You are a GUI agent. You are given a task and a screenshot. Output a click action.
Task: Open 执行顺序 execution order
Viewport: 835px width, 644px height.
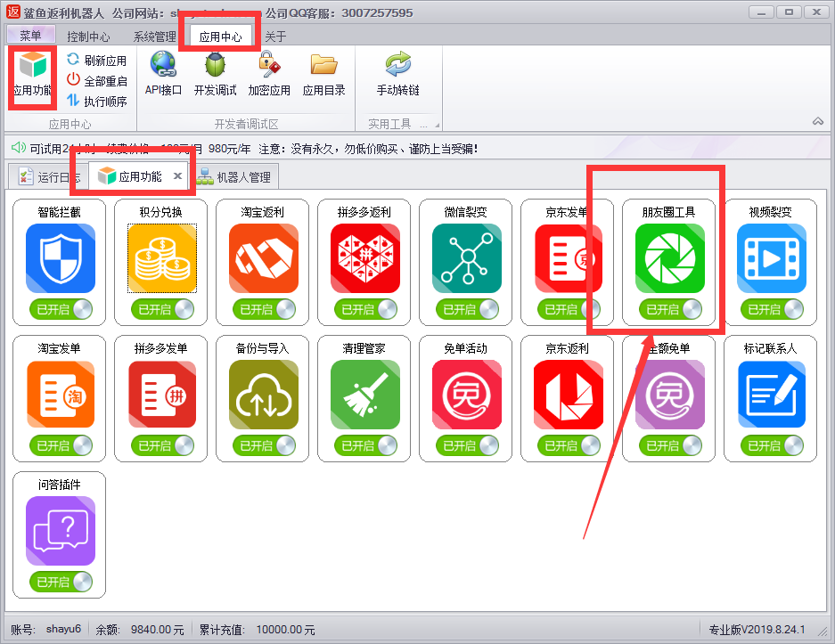tap(97, 102)
